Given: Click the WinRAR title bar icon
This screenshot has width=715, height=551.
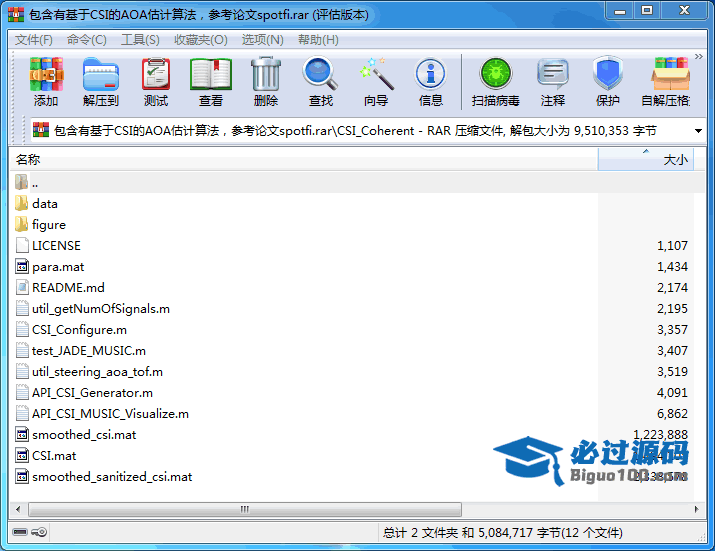Looking at the screenshot, I should [16, 14].
